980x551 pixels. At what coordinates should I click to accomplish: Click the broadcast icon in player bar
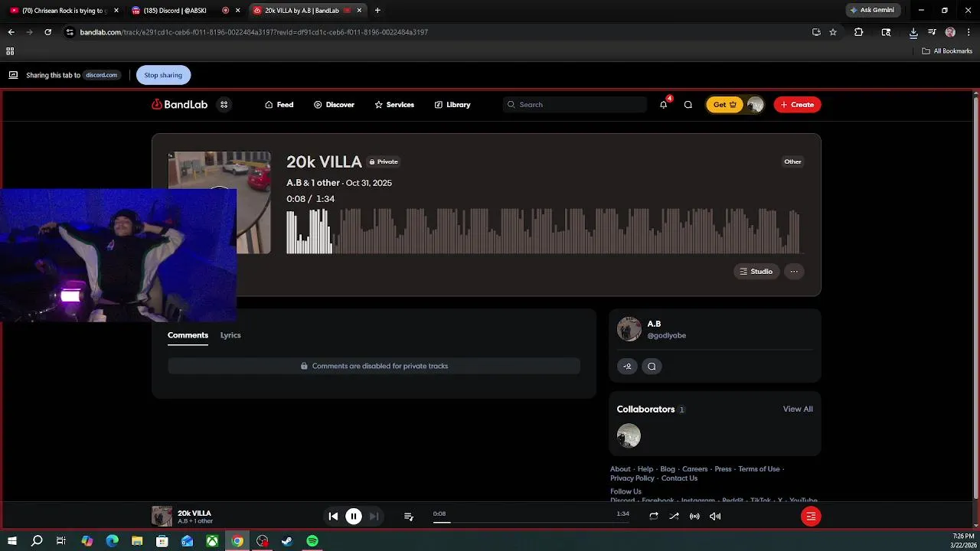click(694, 517)
